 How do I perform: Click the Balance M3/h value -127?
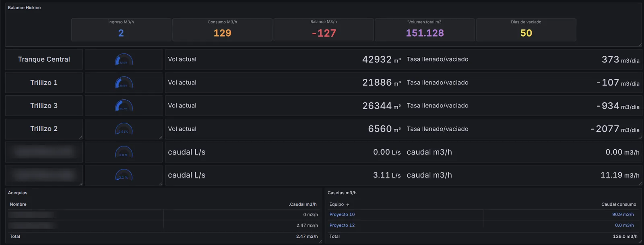pyautogui.click(x=324, y=33)
